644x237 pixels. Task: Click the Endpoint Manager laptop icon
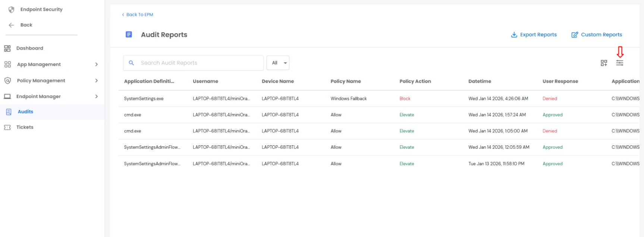(x=7, y=97)
